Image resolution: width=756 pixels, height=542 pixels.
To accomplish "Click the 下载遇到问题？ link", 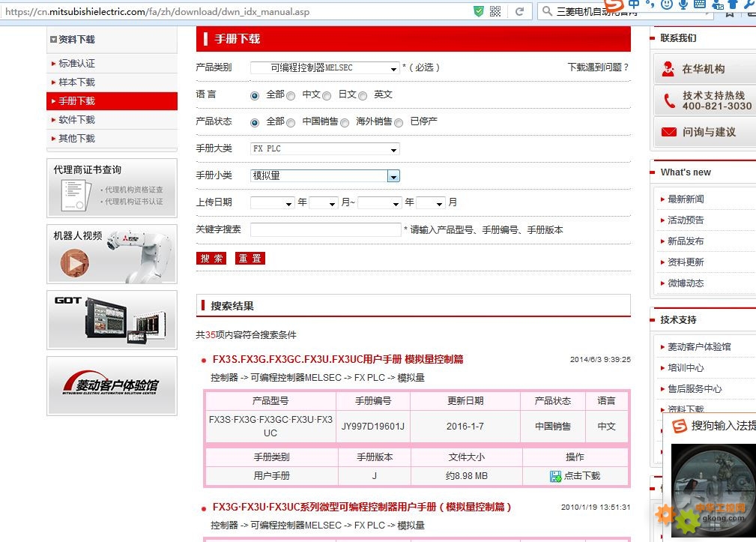I will 599,67.
